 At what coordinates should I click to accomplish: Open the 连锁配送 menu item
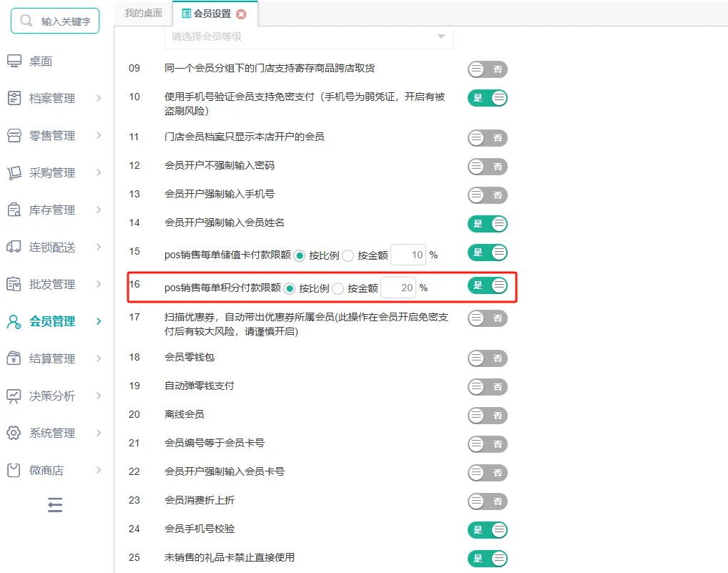coord(52,247)
